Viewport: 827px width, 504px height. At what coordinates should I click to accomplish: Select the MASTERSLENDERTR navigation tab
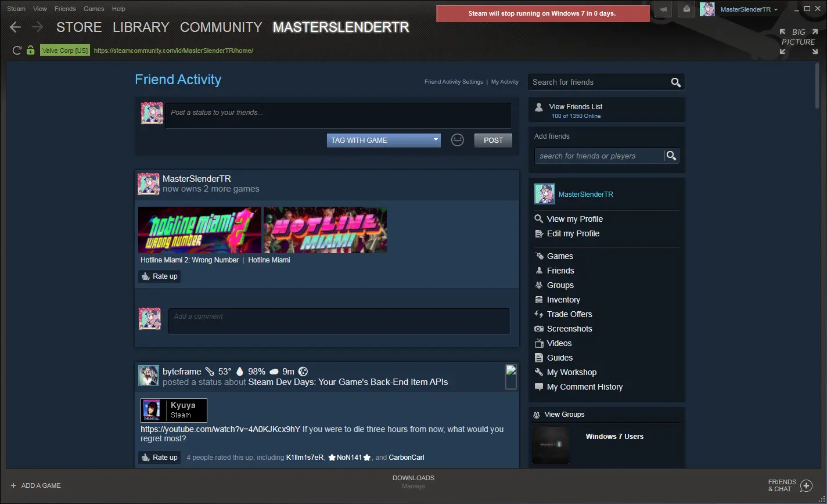[341, 27]
